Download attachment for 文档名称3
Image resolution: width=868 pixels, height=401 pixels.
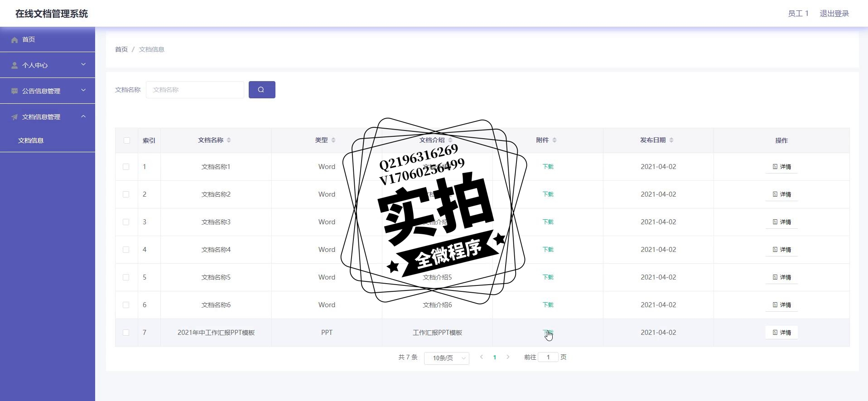[548, 222]
